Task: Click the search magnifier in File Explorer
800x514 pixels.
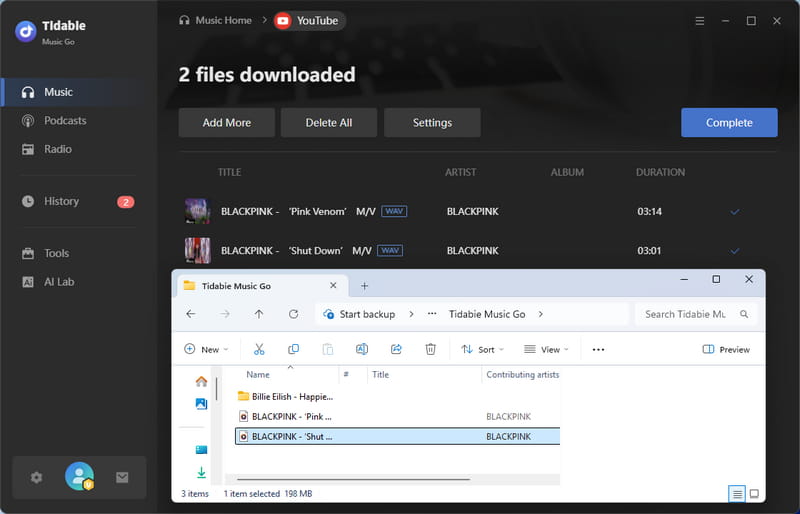Action: coord(744,314)
